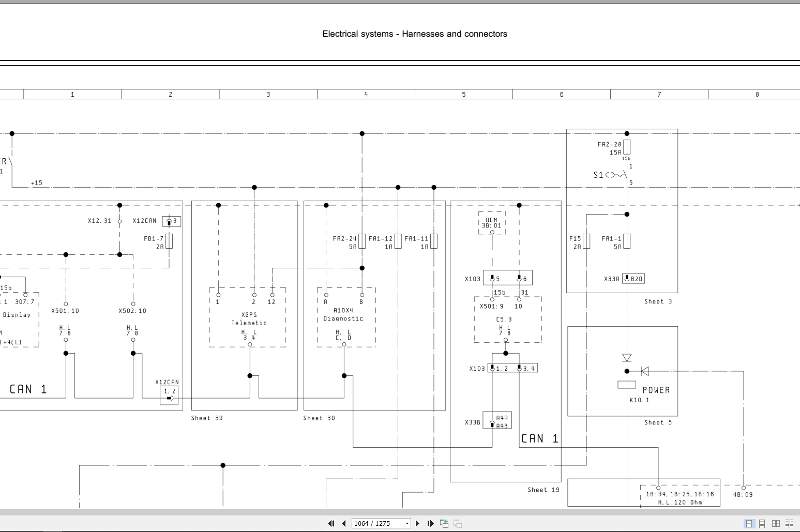Click the 'FB1-7' fuse label
Screen dimensions: 800x532
(154, 239)
